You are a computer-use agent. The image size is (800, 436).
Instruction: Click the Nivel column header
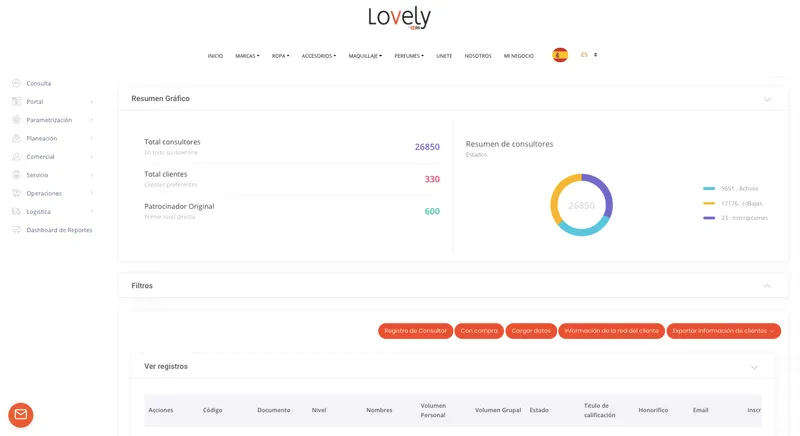tap(319, 410)
